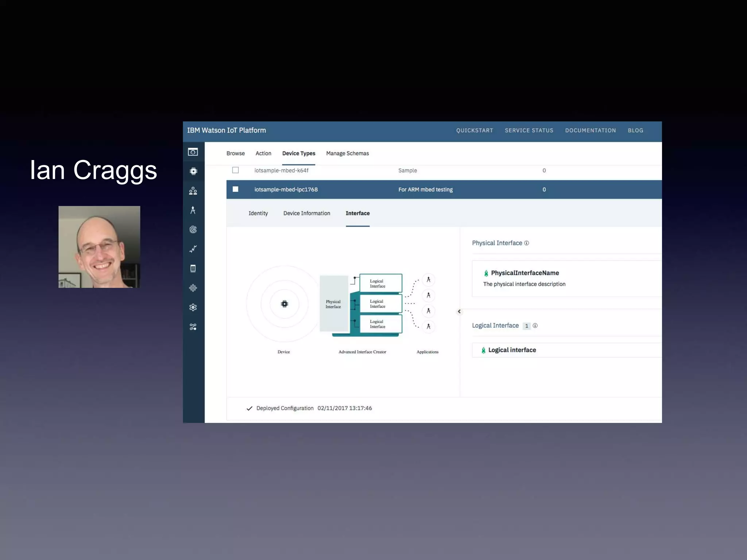
Task: Click info icon beside Logical Interface heading
Action: tap(535, 326)
